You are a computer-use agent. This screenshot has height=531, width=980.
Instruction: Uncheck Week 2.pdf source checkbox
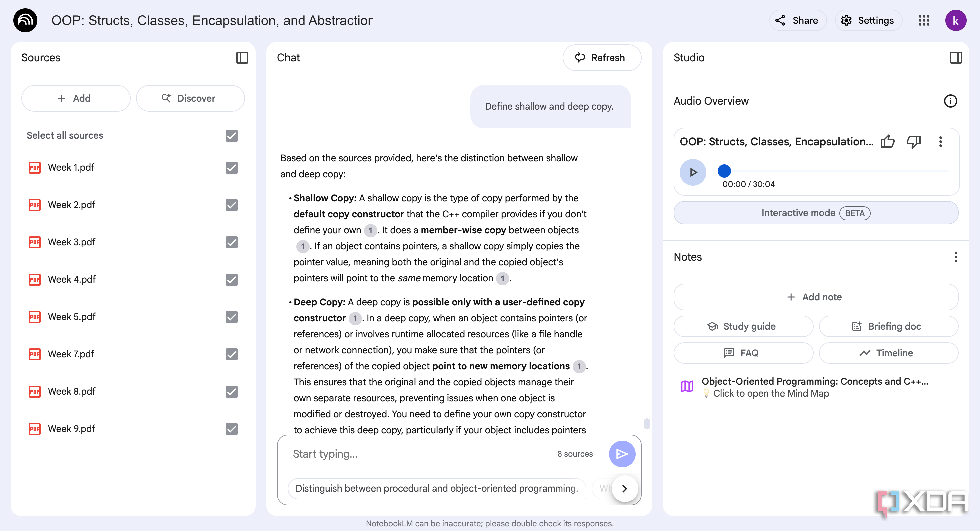point(231,205)
